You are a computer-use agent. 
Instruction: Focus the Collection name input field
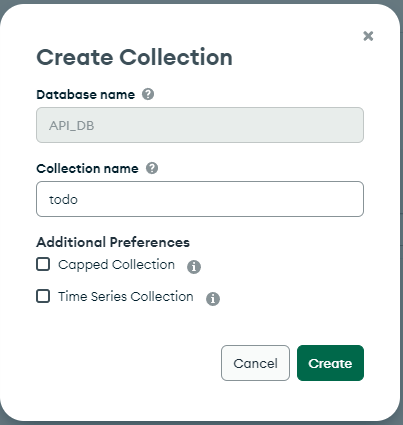pos(200,199)
